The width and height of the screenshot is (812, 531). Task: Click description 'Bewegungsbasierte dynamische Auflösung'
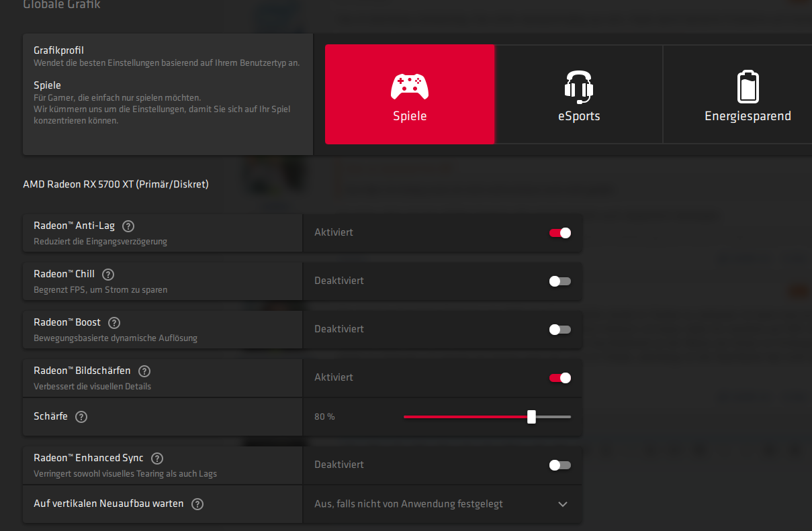[116, 338]
